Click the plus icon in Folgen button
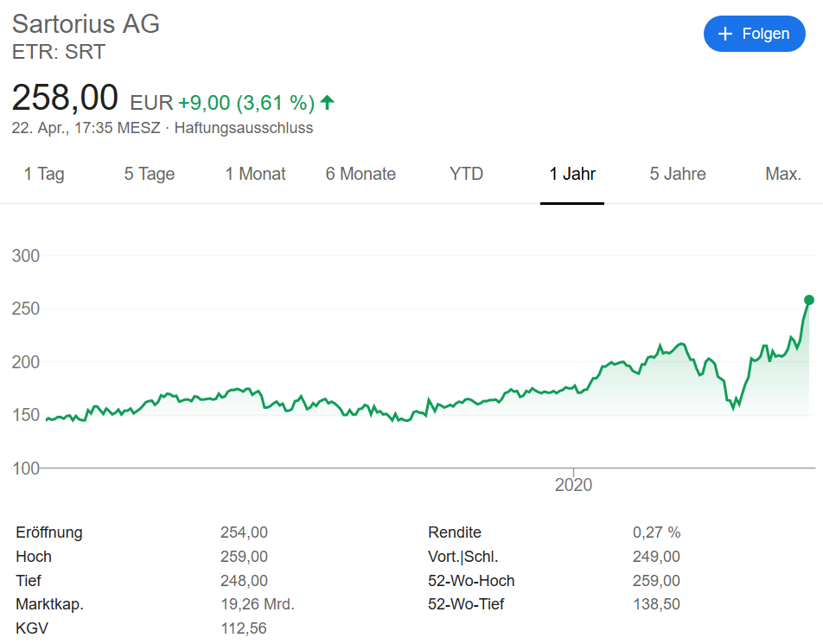 click(x=725, y=34)
